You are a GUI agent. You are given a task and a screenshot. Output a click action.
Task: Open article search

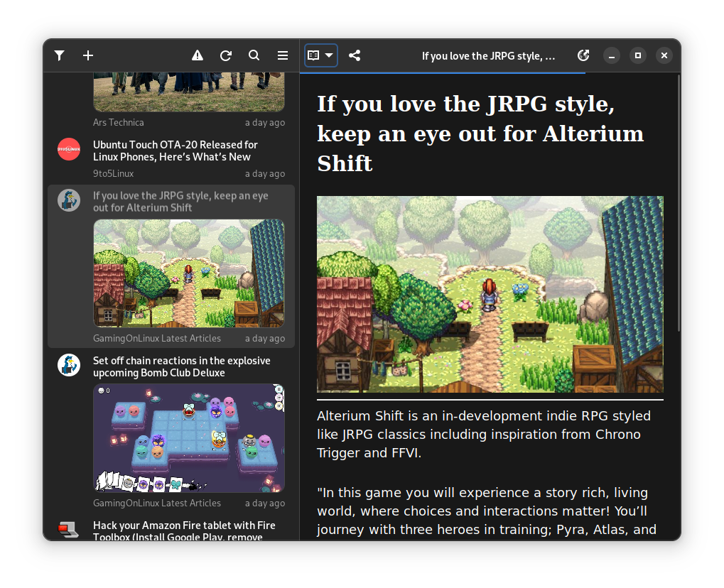(254, 56)
